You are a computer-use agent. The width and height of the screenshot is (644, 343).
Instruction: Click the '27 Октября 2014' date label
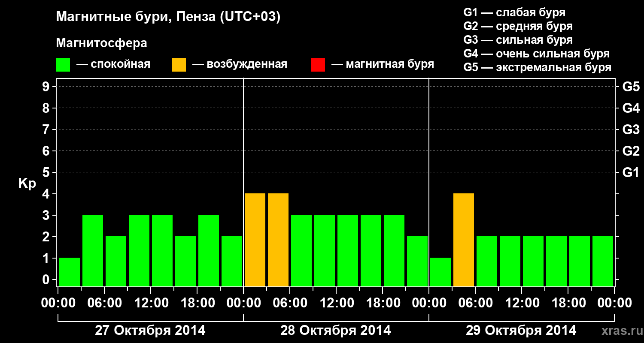(x=150, y=331)
